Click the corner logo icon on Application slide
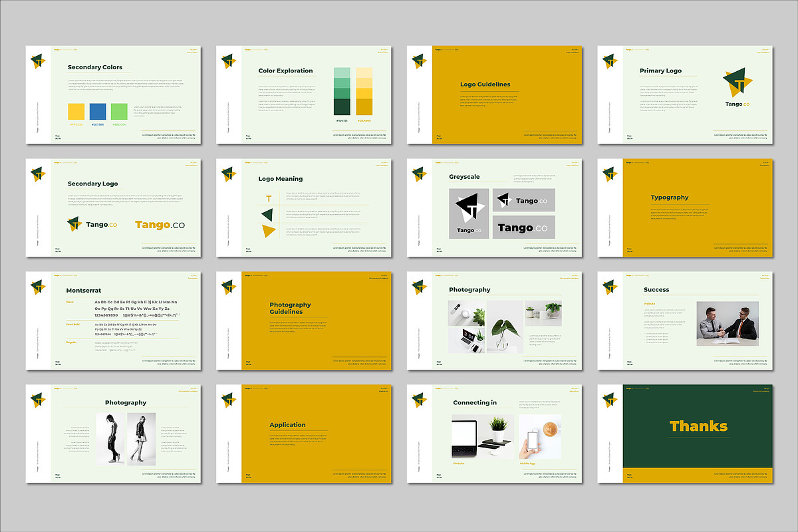This screenshot has height=532, width=798. point(229,400)
